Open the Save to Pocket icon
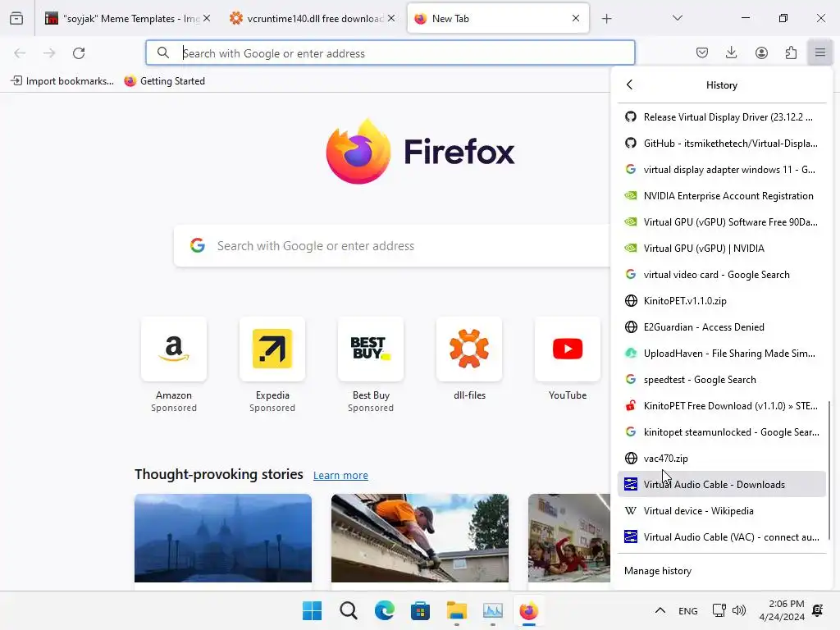Image resolution: width=840 pixels, height=630 pixels. (702, 52)
